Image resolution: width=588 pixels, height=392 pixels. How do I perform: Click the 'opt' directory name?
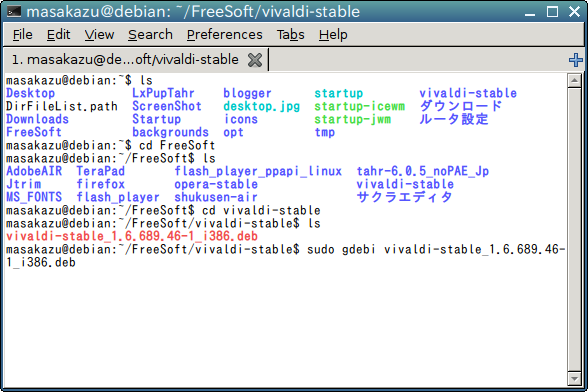233,132
